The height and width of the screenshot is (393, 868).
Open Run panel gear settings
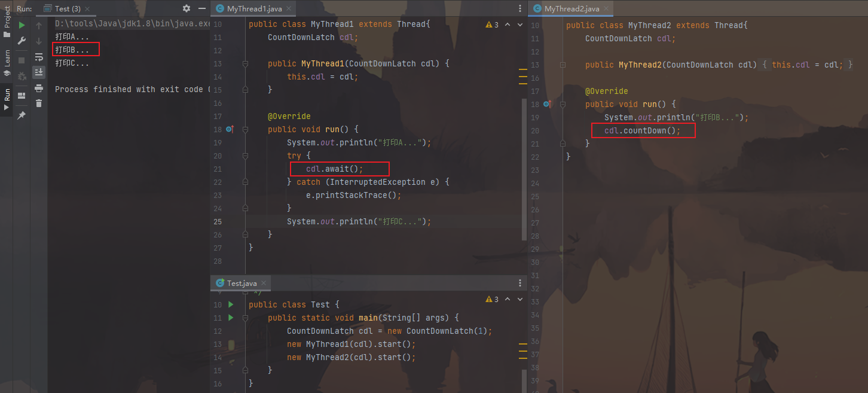point(187,8)
